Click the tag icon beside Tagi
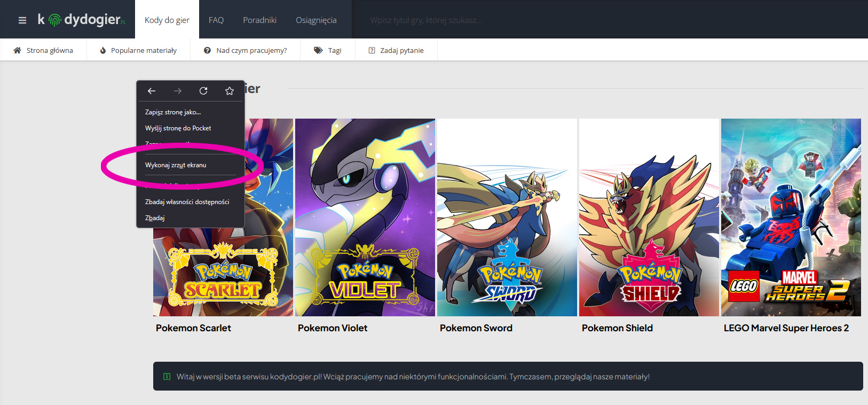Screen dimensions: 868x405 (318, 50)
